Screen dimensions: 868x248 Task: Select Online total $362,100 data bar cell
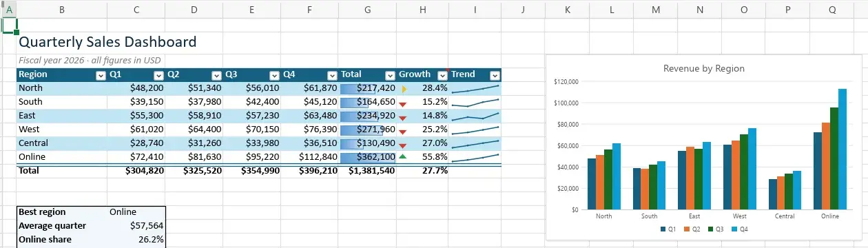pos(368,157)
